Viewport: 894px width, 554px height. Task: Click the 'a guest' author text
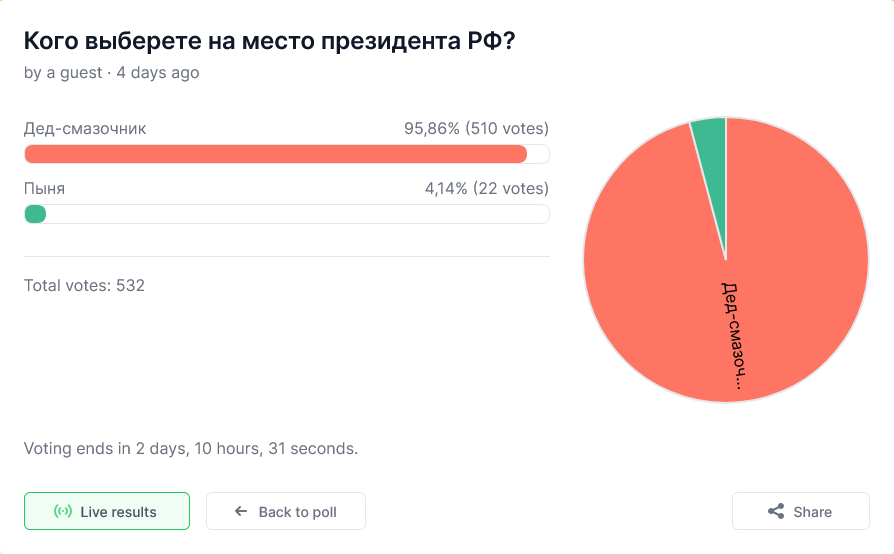pos(74,73)
